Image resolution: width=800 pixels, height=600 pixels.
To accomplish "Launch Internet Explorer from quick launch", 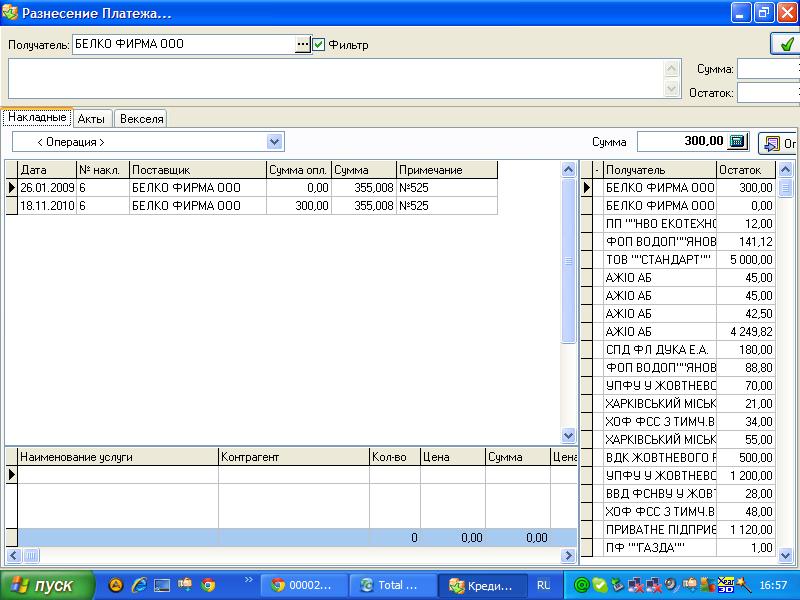I will click(x=139, y=585).
